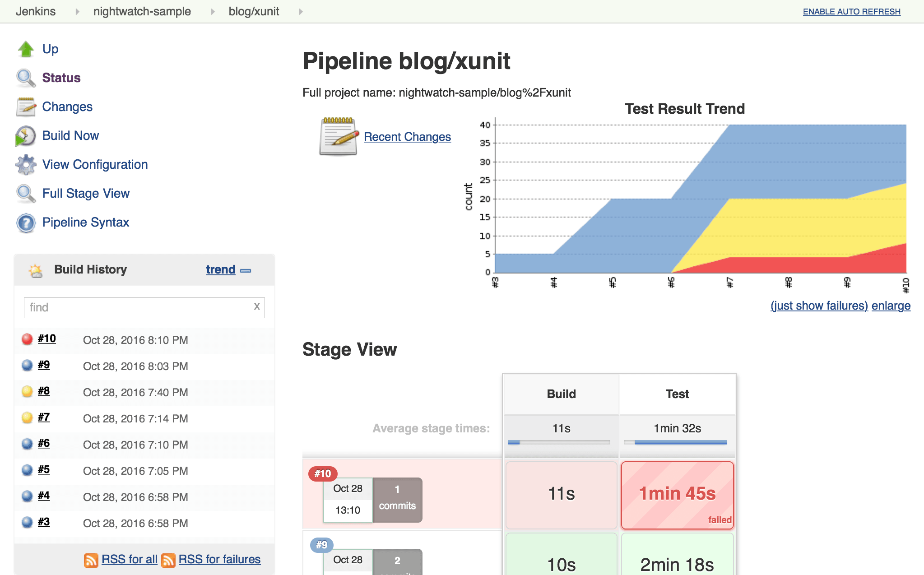924x575 pixels.
Task: Click red failed status ball of build #10
Action: [27, 339]
